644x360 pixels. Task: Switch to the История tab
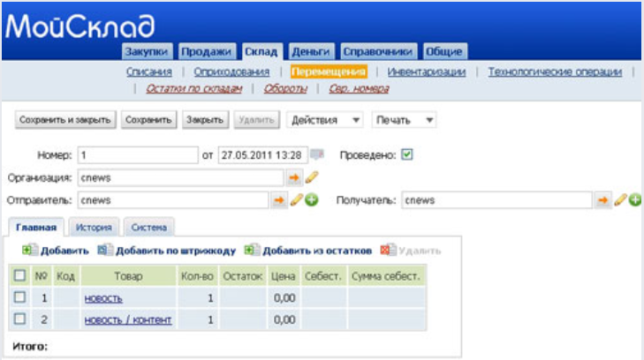point(94,227)
